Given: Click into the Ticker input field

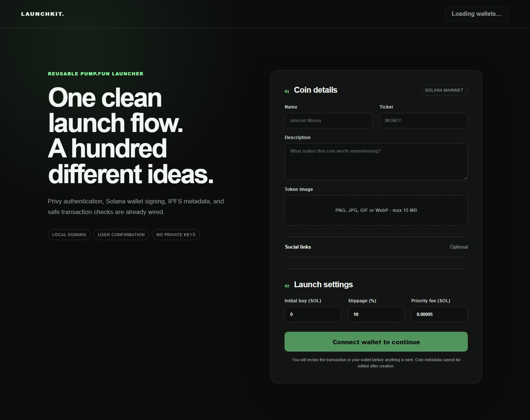Looking at the screenshot, I should (424, 120).
